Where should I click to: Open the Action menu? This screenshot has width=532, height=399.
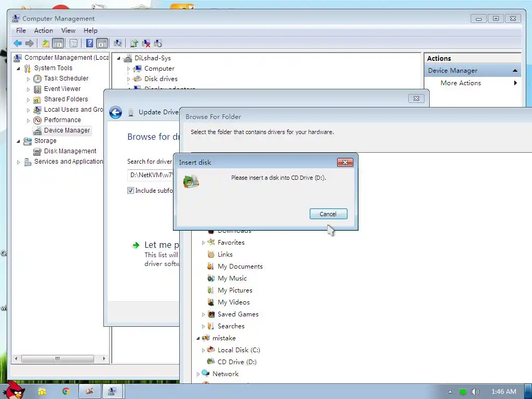pos(44,31)
